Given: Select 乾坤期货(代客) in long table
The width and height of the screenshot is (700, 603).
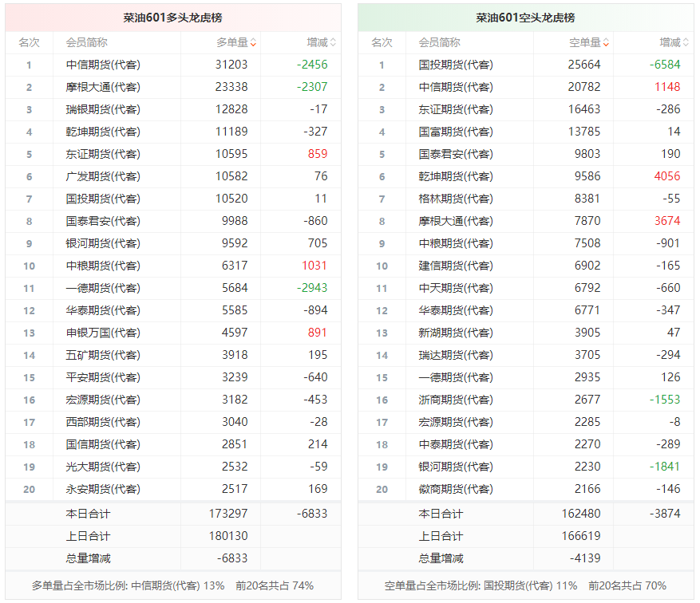Looking at the screenshot, I should (x=103, y=132).
